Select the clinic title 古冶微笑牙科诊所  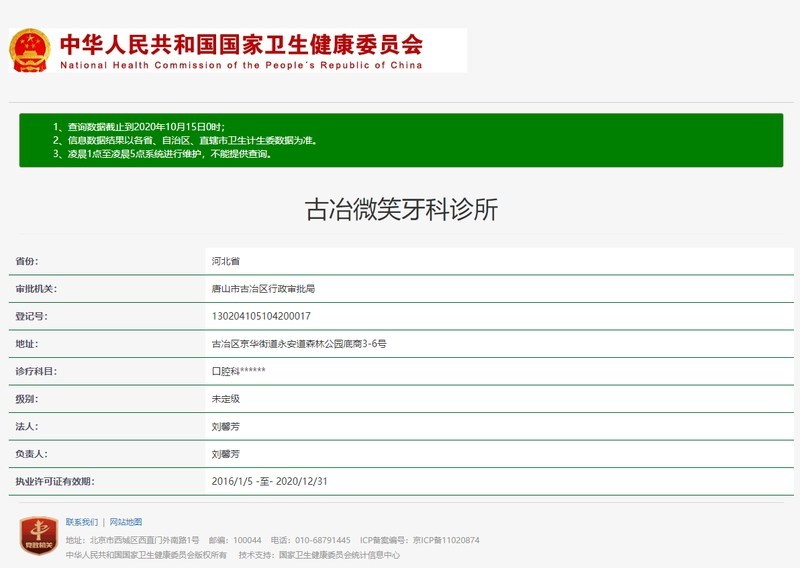[x=401, y=210]
